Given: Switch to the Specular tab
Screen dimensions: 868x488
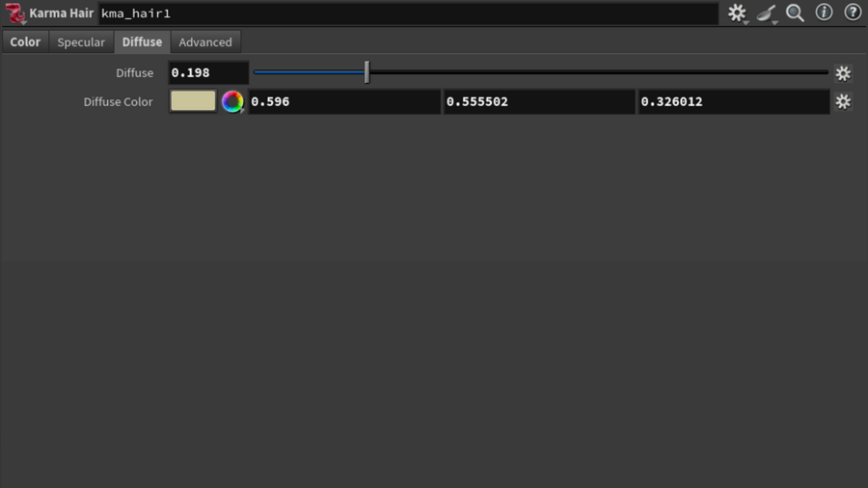Looking at the screenshot, I should [81, 42].
